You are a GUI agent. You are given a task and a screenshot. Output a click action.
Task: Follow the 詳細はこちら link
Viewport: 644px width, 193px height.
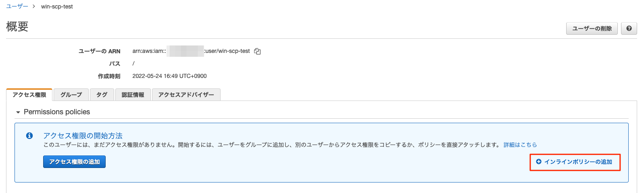pos(520,145)
